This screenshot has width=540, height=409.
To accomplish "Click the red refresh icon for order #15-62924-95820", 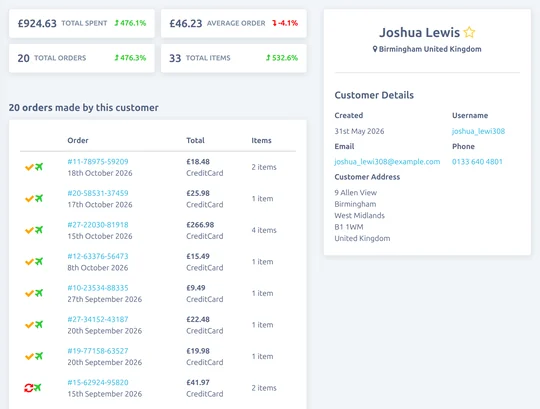I will [28, 388].
